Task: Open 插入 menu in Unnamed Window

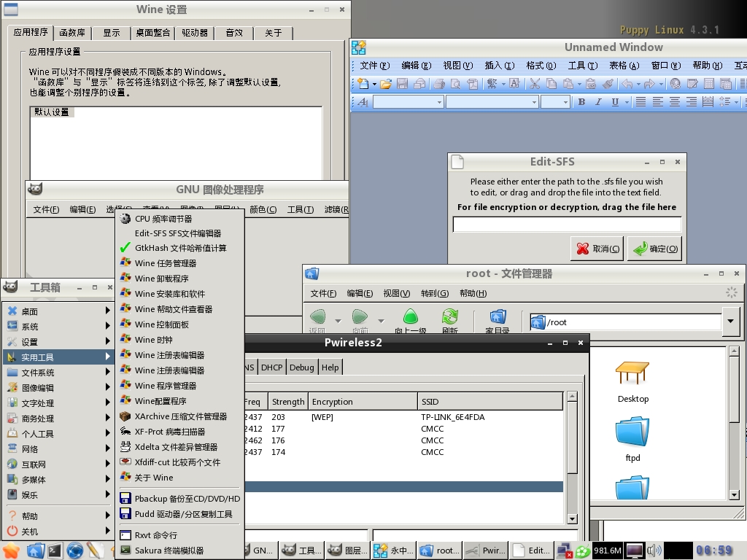Action: pyautogui.click(x=499, y=66)
